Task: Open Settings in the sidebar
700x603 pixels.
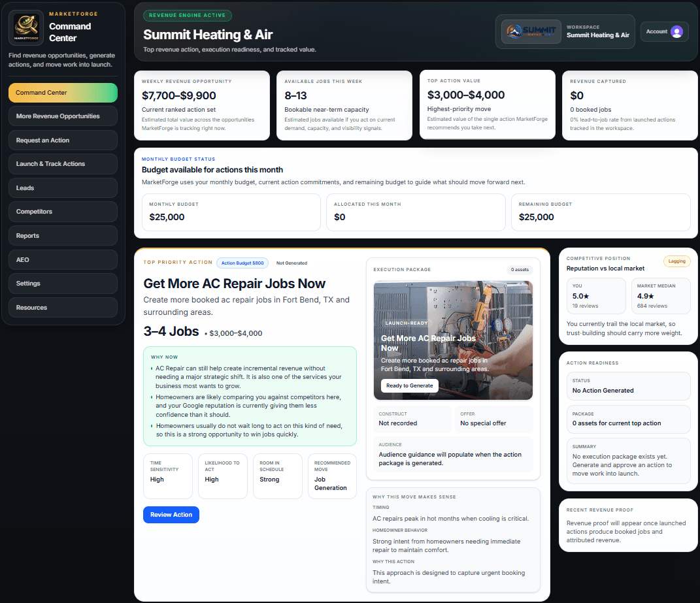Action: [x=63, y=284]
